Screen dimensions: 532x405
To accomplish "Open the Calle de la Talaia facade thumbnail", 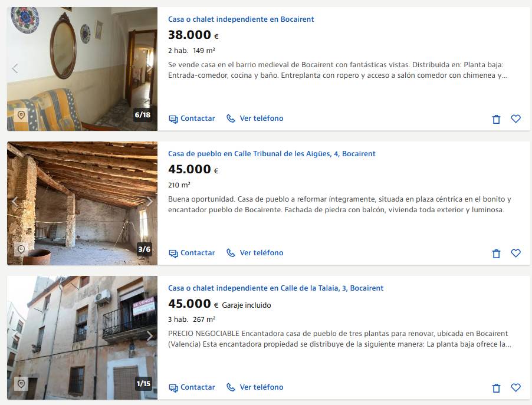I will pyautogui.click(x=82, y=337).
